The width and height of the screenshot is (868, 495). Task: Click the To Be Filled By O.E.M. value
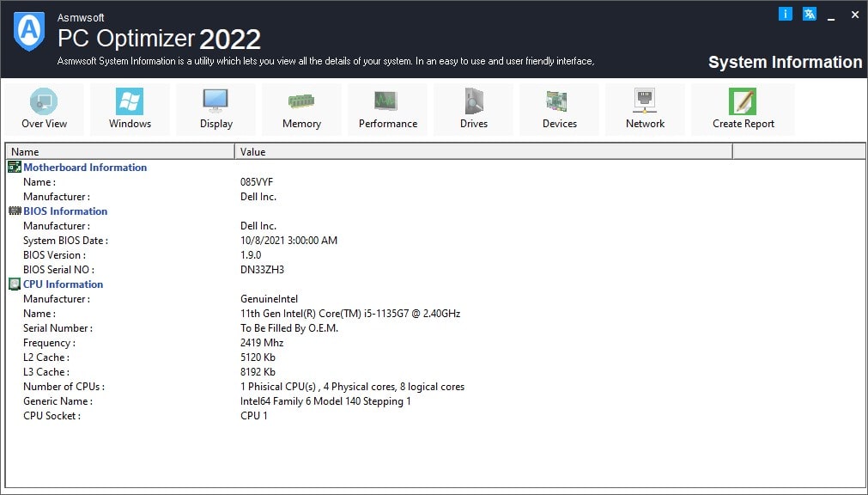pos(289,328)
